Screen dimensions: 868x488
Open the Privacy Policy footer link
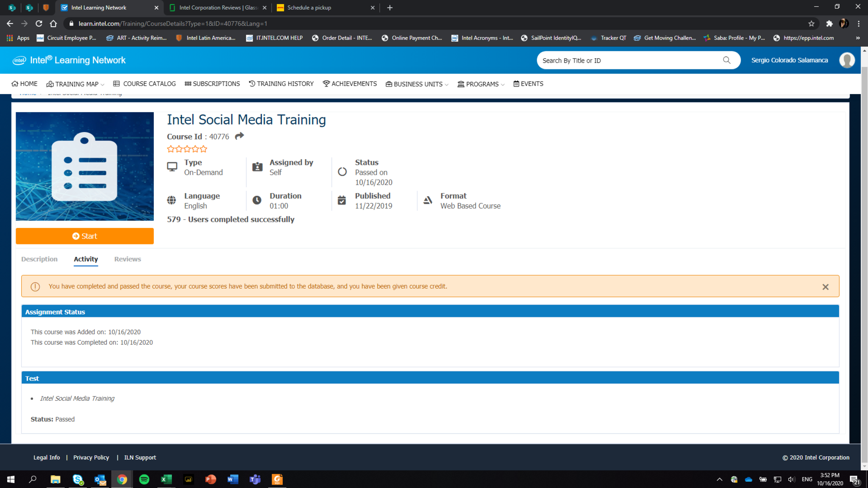[91, 457]
